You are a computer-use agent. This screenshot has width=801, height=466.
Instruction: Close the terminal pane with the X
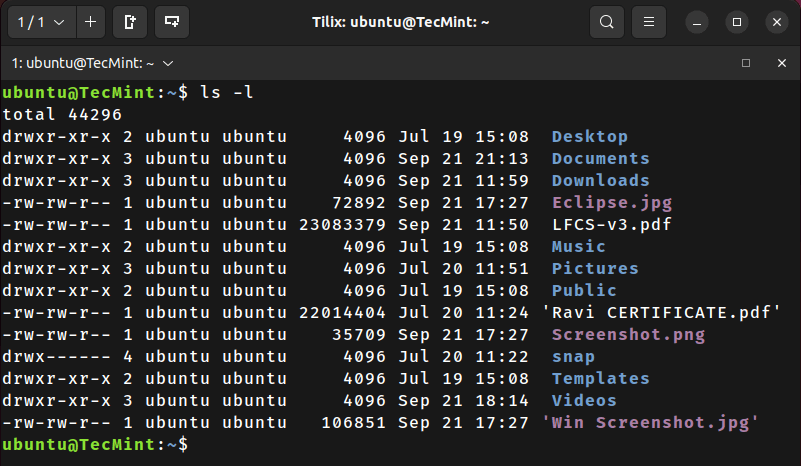tap(782, 63)
